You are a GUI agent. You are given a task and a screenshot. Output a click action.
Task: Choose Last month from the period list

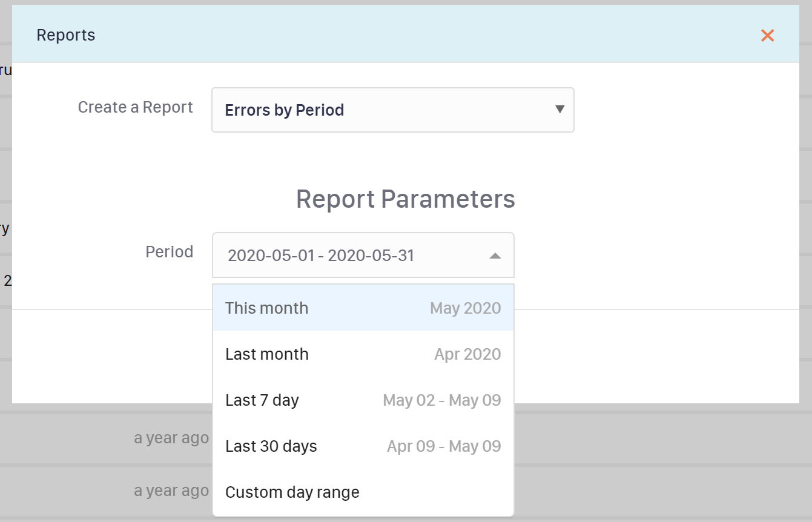click(267, 354)
